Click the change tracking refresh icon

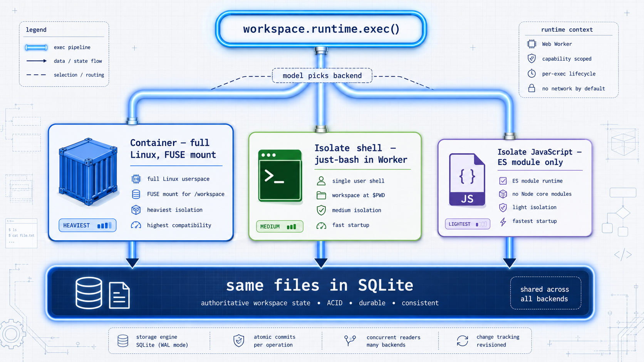462,340
